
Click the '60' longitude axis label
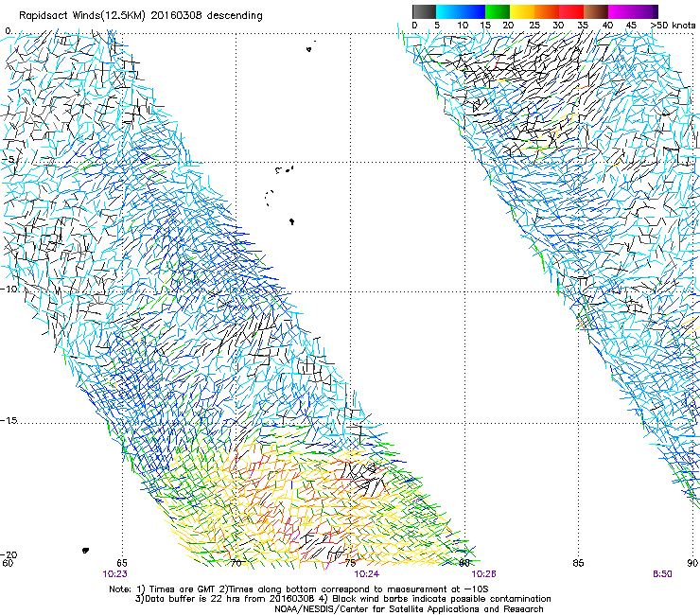tap(8, 563)
